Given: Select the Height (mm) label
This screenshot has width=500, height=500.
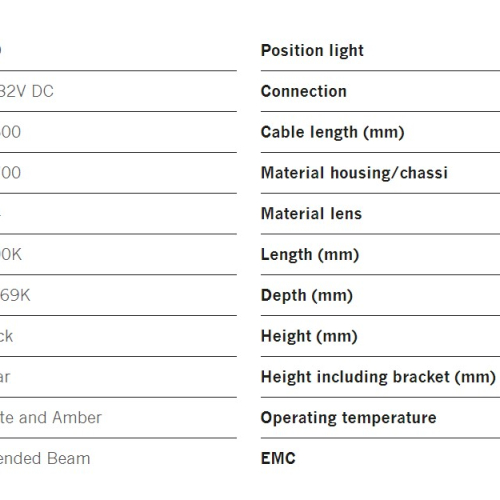Looking at the screenshot, I should click(x=309, y=336).
